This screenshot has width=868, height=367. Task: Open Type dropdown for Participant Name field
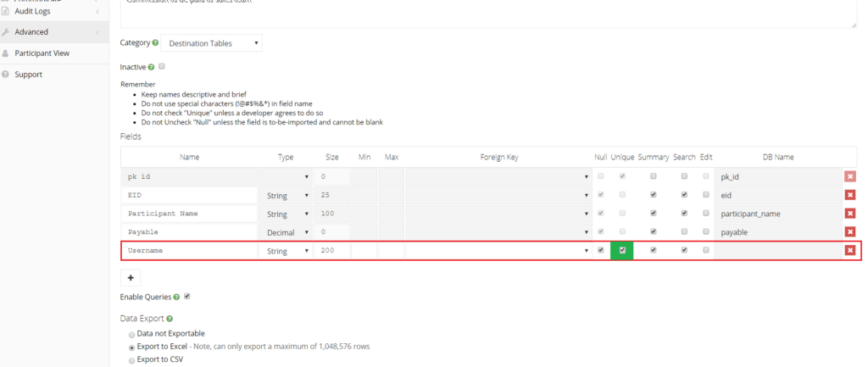click(285, 214)
